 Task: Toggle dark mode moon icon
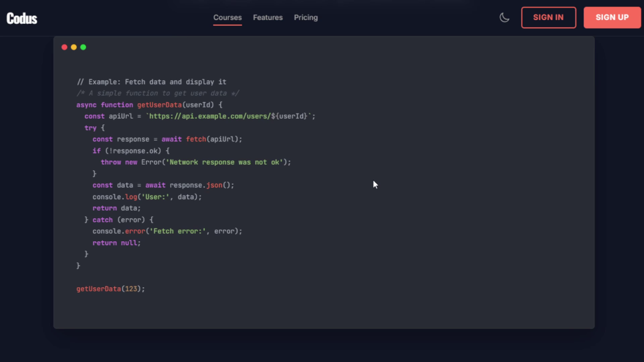click(x=504, y=18)
